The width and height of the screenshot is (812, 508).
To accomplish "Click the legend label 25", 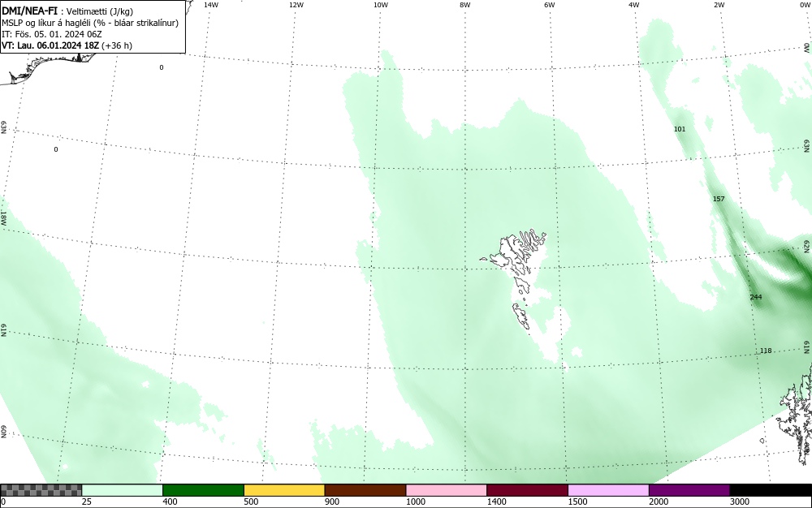I will point(87,502).
